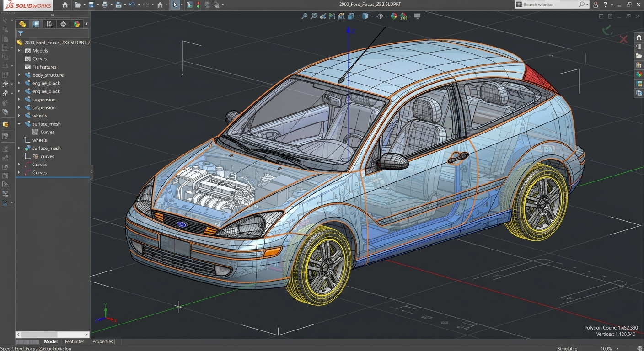Viewport: 644px width, 351px height.
Task: Expand the first suspension node
Action: (19, 100)
